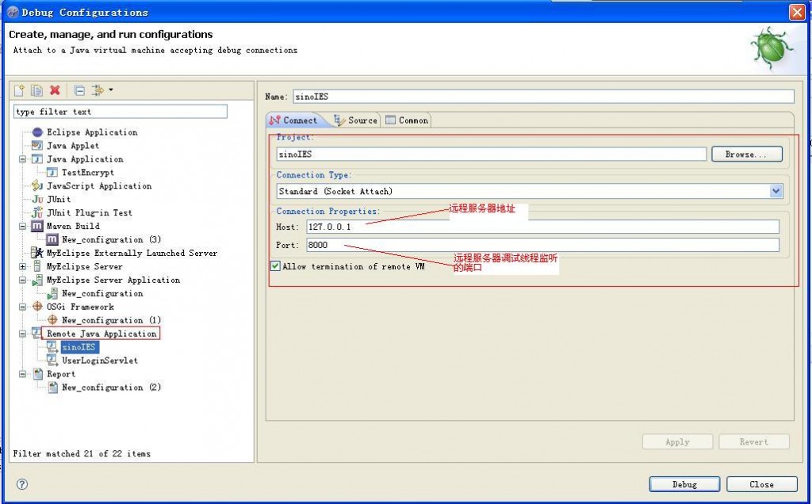The height and width of the screenshot is (504, 812).
Task: Click MyEclipse Externally Launched Server icon
Action: click(x=37, y=253)
